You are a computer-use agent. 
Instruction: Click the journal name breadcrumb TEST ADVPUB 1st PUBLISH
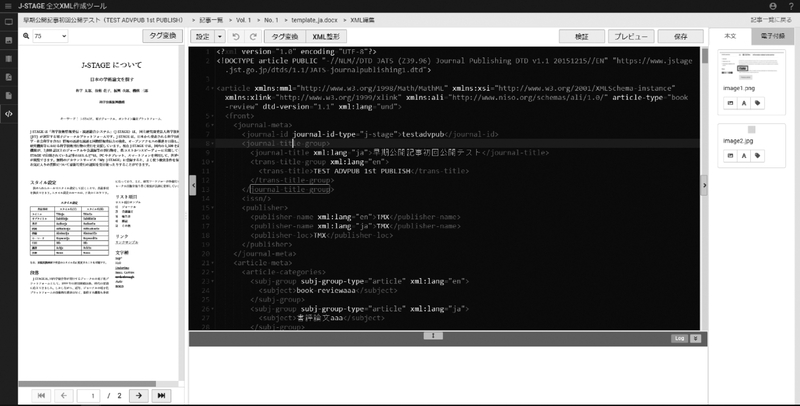(x=103, y=20)
